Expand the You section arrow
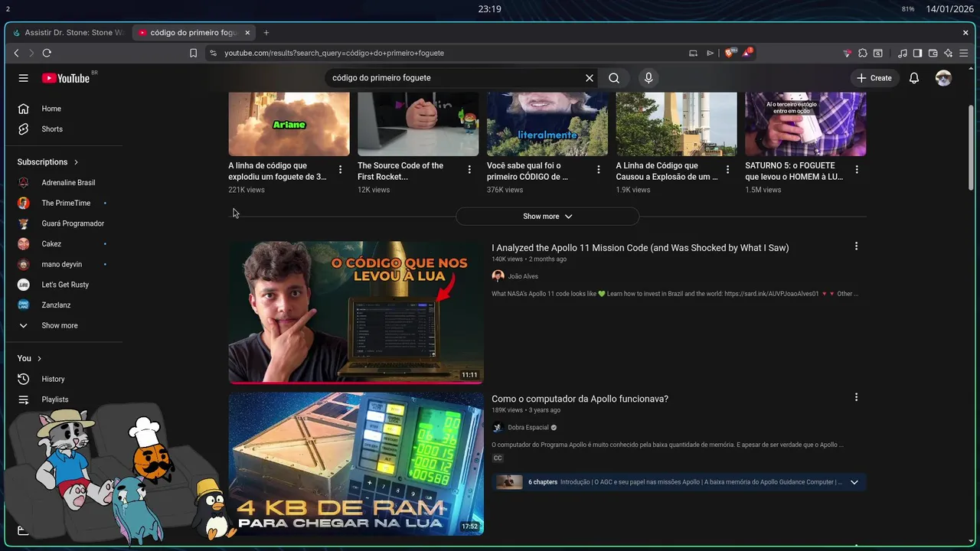Viewport: 980px width, 551px height. pos(39,358)
